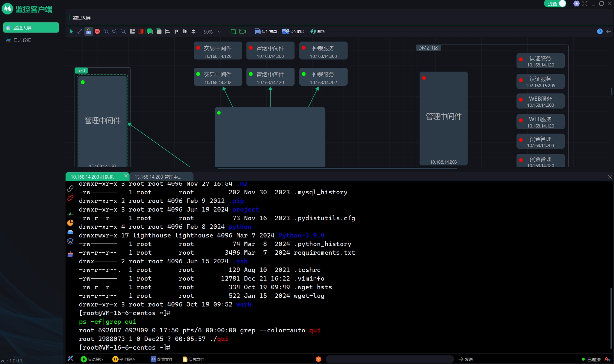Screen dimensions: 614x364
Task: Send the command (发送)
Action: [x=466, y=359]
